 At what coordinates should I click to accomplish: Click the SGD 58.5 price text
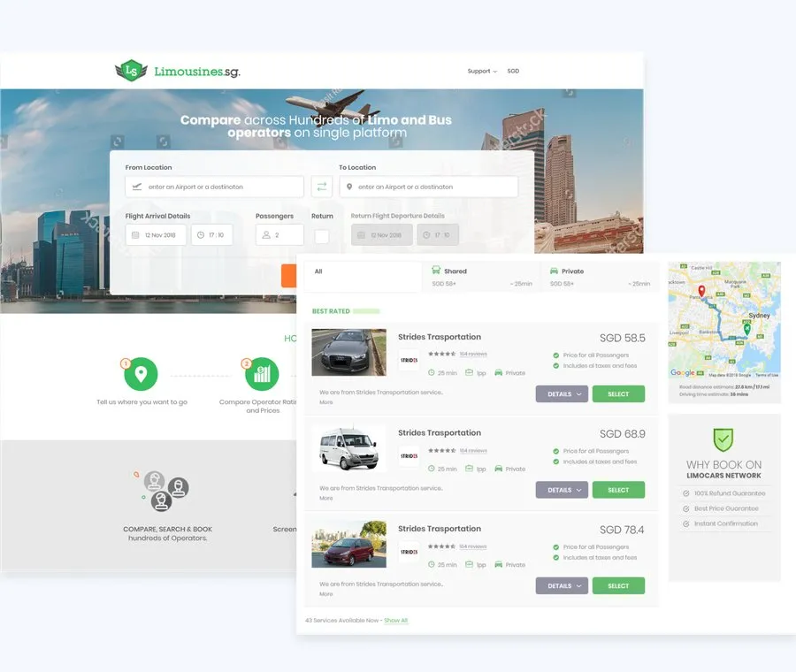click(623, 338)
